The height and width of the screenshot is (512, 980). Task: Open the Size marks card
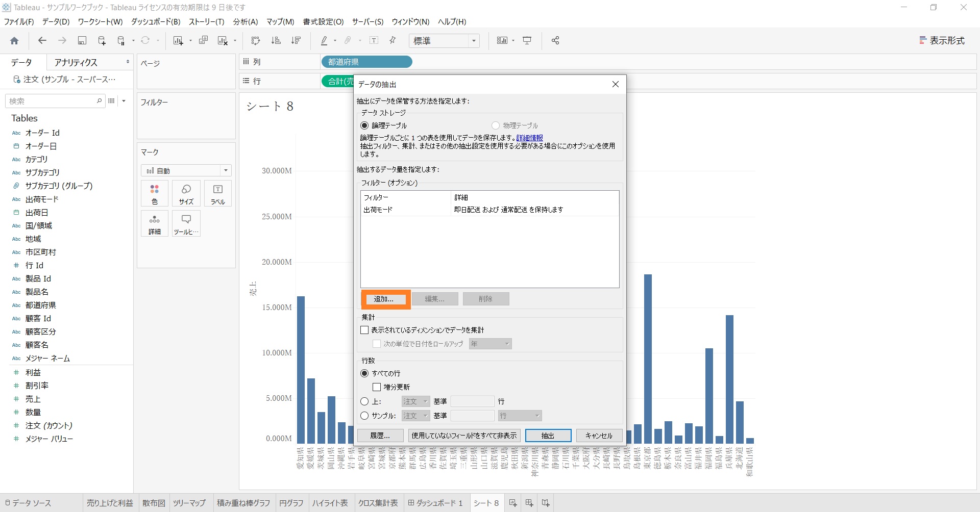(x=186, y=194)
